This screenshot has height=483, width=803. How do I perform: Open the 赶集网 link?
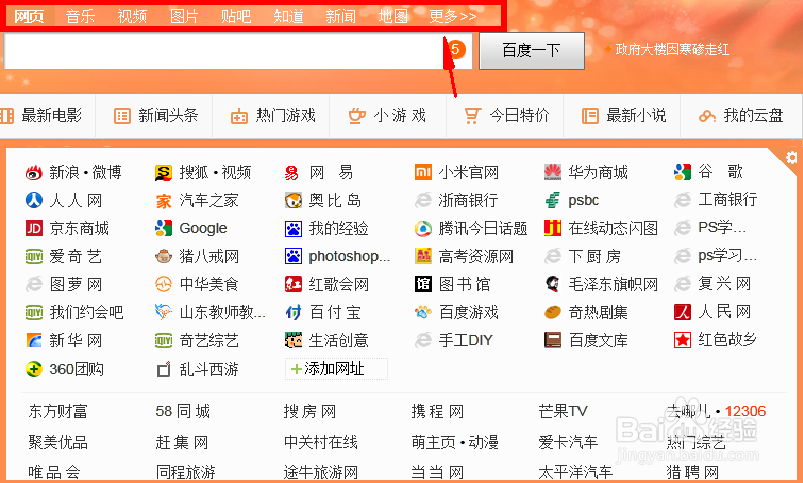tap(182, 442)
